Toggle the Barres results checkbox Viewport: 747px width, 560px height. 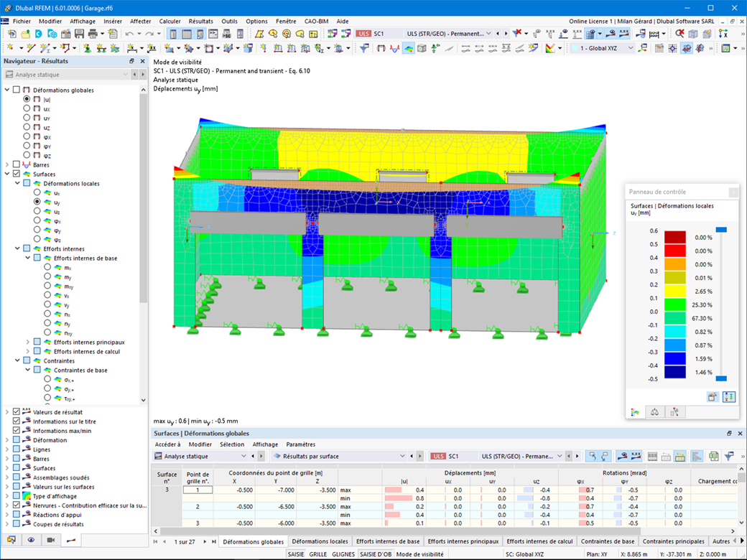click(17, 164)
